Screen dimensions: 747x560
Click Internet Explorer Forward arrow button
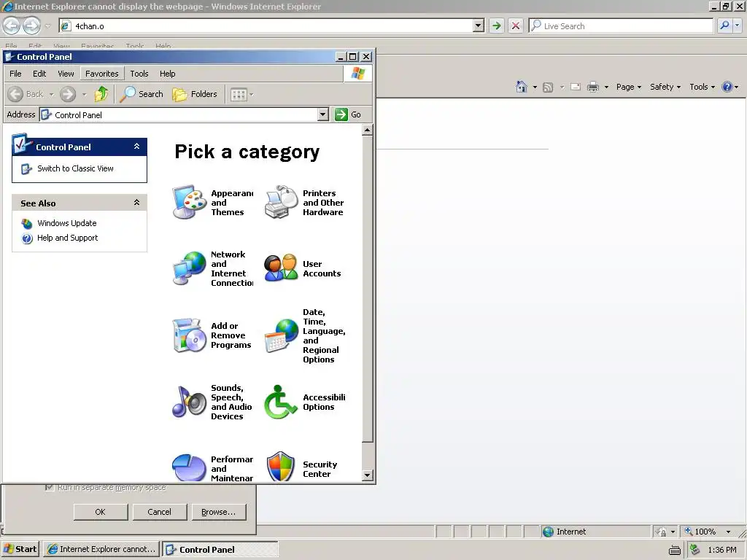(31, 26)
